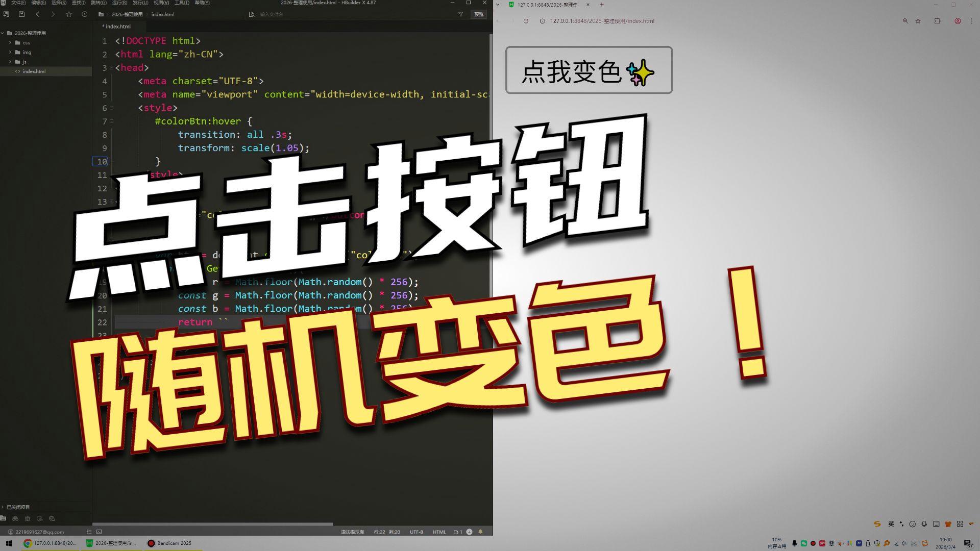The image size is (980, 551).
Task: Bookmark the page with the browser star icon
Action: coord(918,21)
